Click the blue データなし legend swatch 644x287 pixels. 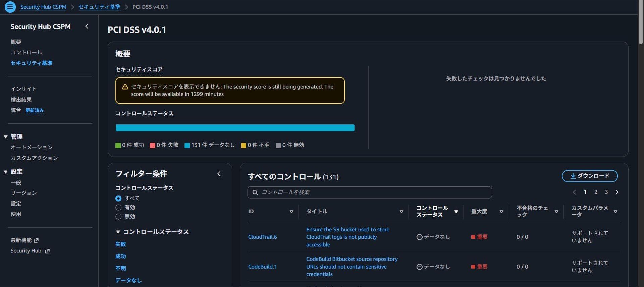(187, 146)
